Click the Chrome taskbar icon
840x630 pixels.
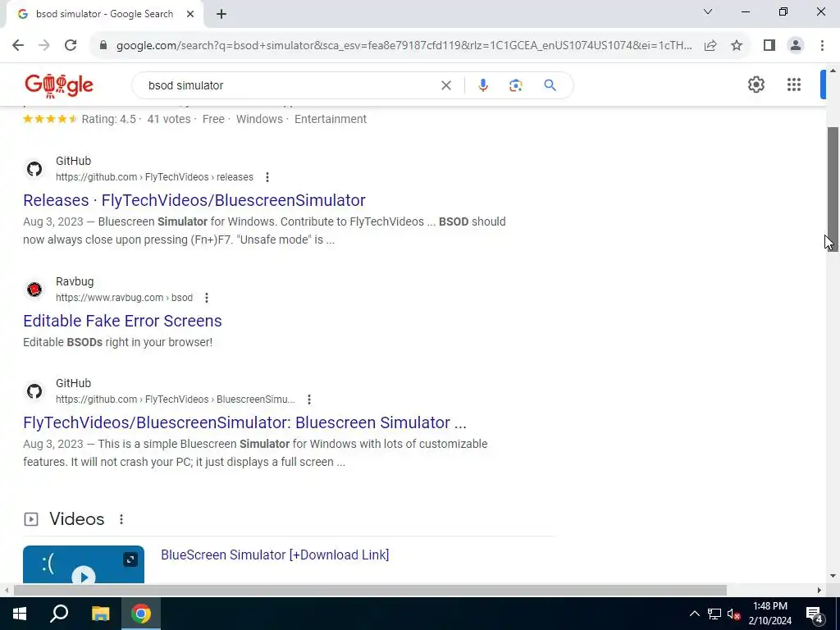140,614
